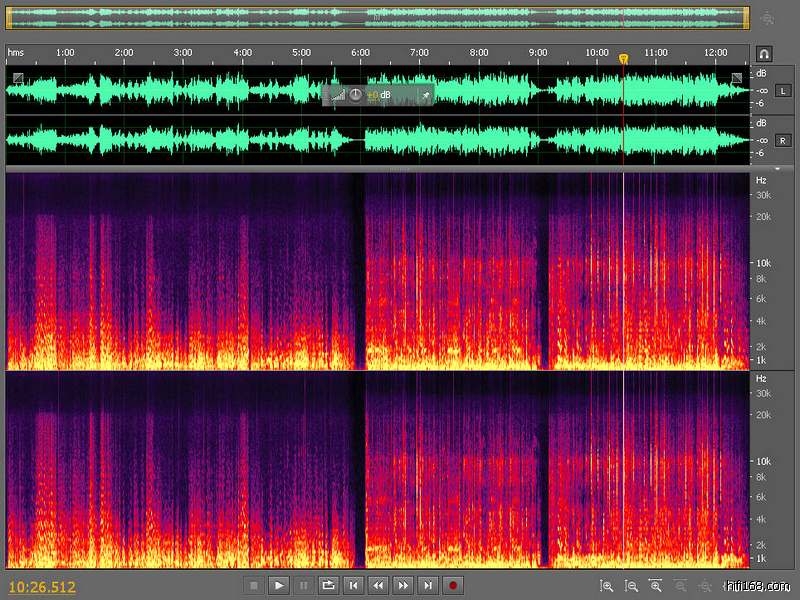This screenshot has width=800, height=600.
Task: Click the Pause playback button
Action: (x=303, y=585)
